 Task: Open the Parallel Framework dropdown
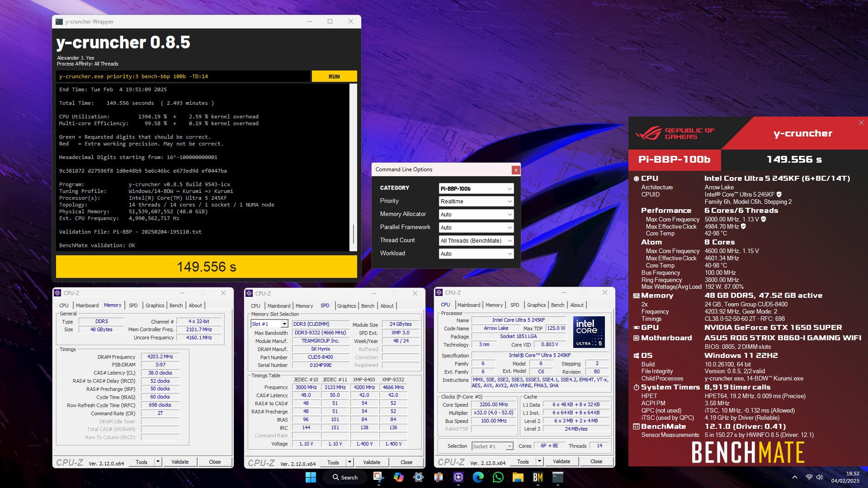click(476, 228)
